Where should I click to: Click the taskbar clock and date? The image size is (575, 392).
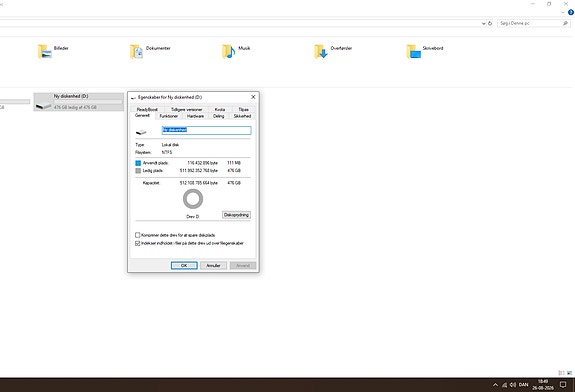click(543, 385)
